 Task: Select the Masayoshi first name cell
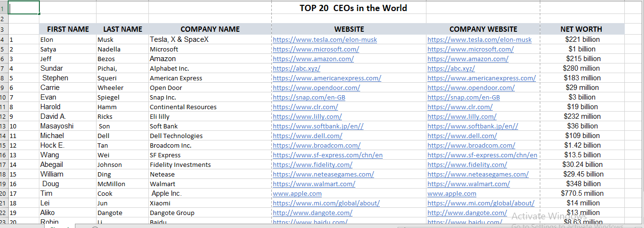click(x=68, y=126)
